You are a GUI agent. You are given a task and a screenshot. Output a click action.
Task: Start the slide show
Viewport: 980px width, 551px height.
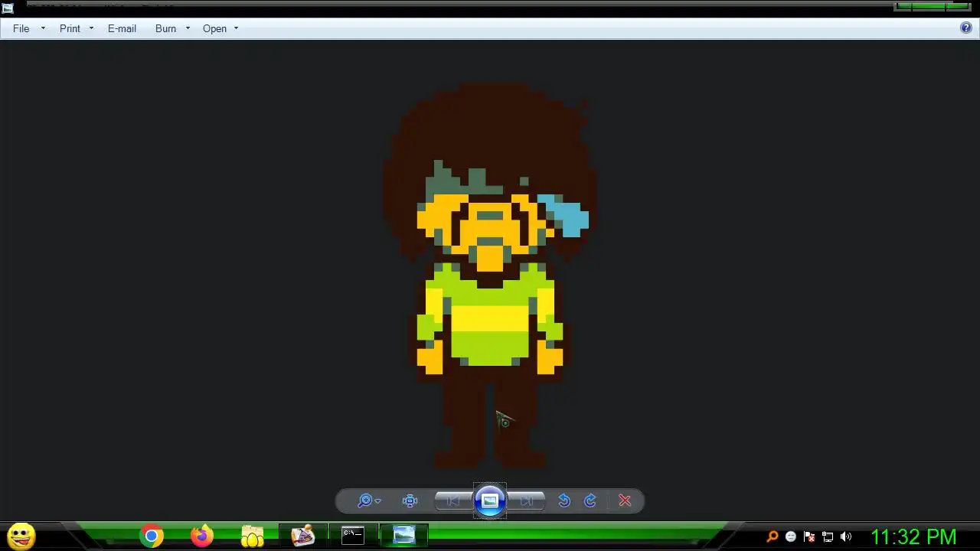tap(490, 500)
